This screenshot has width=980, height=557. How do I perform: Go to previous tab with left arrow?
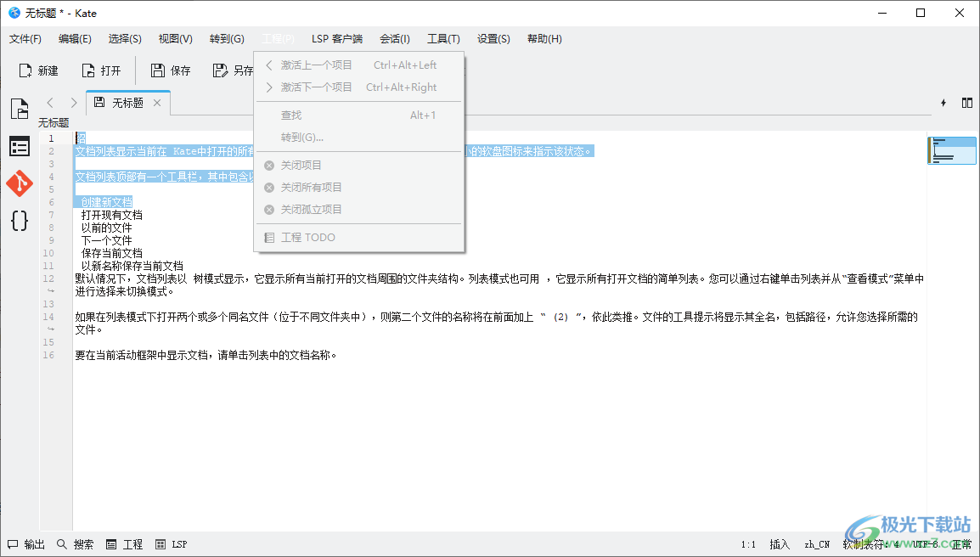51,103
